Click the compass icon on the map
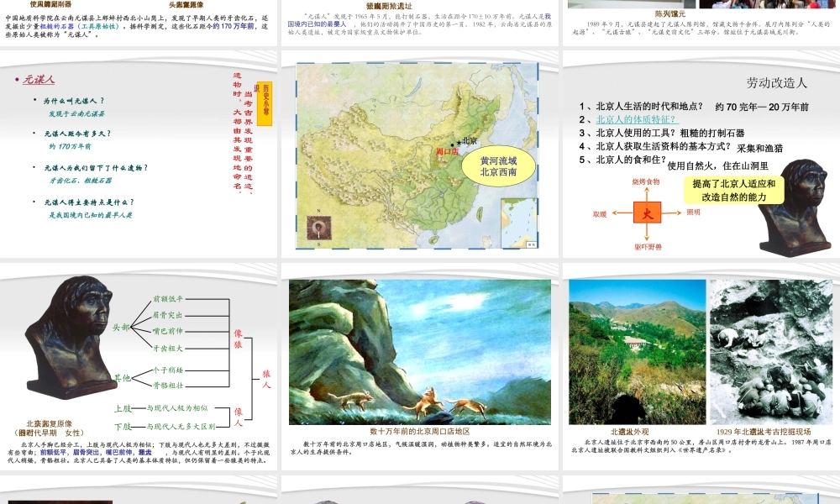 click(x=318, y=228)
